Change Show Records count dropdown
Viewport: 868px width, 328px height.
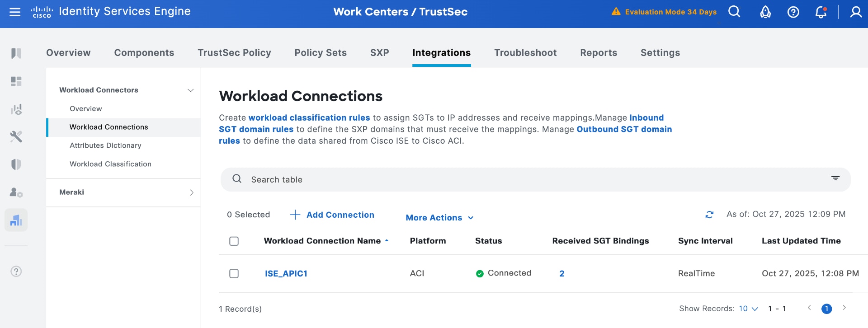(x=748, y=309)
